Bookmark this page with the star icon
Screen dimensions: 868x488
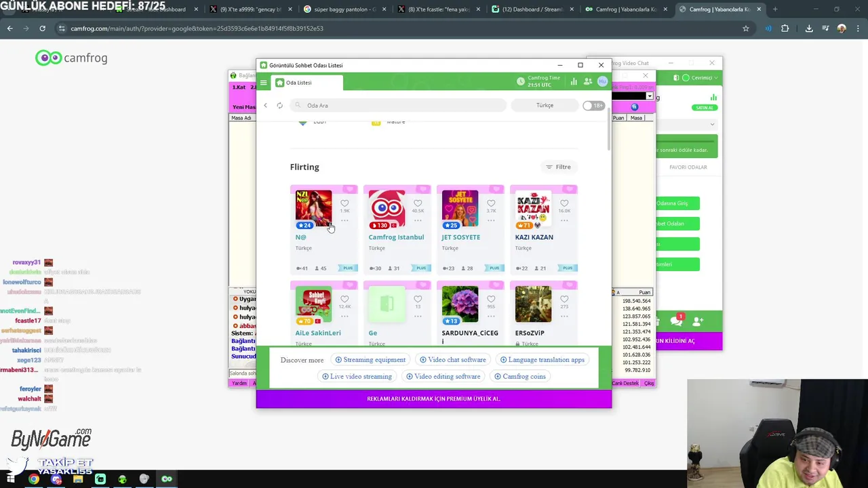tap(746, 28)
